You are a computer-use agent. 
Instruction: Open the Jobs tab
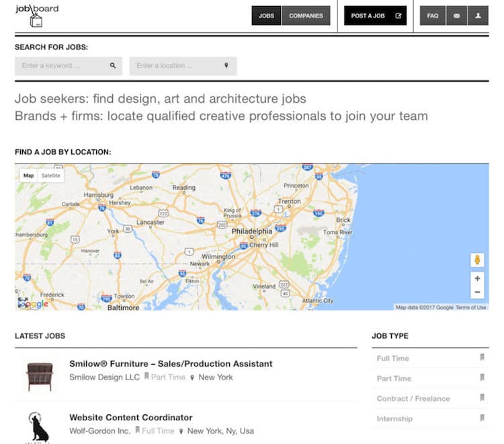click(266, 15)
